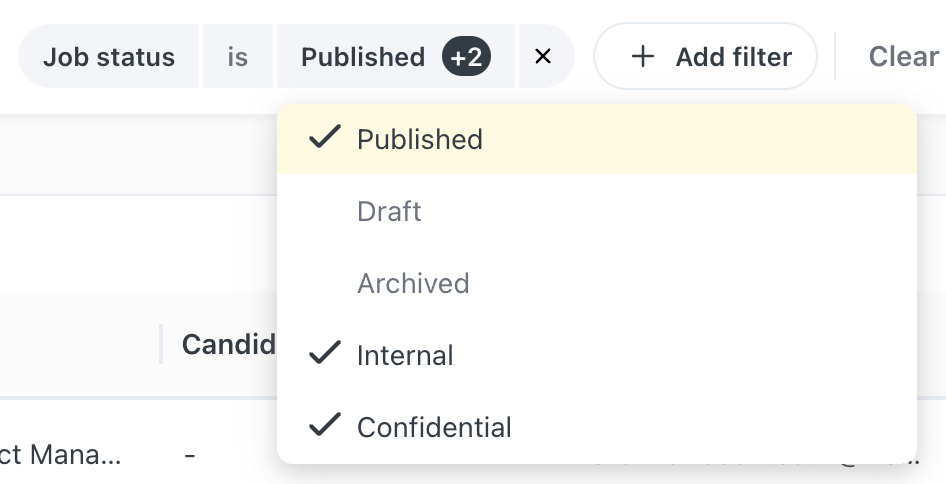Select the Draft status option
Image resolution: width=946 pixels, height=484 pixels.
[389, 211]
